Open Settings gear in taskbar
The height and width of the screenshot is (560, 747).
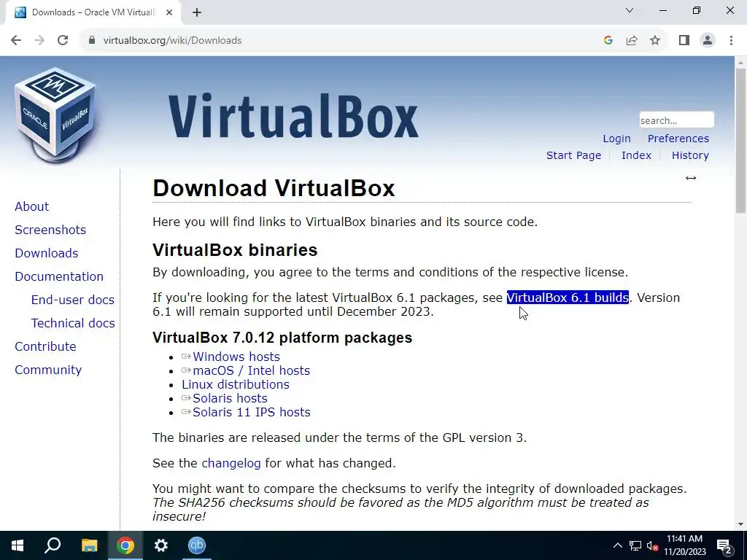161,545
